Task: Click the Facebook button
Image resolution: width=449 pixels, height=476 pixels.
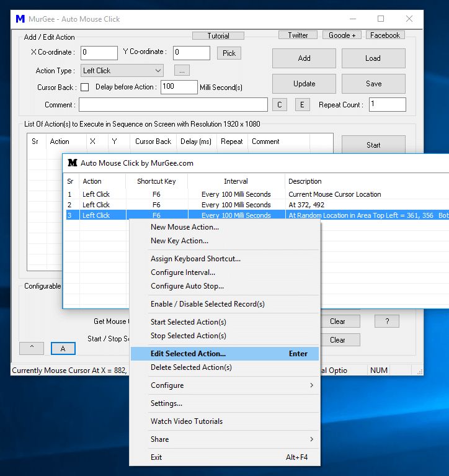Action: pos(385,35)
